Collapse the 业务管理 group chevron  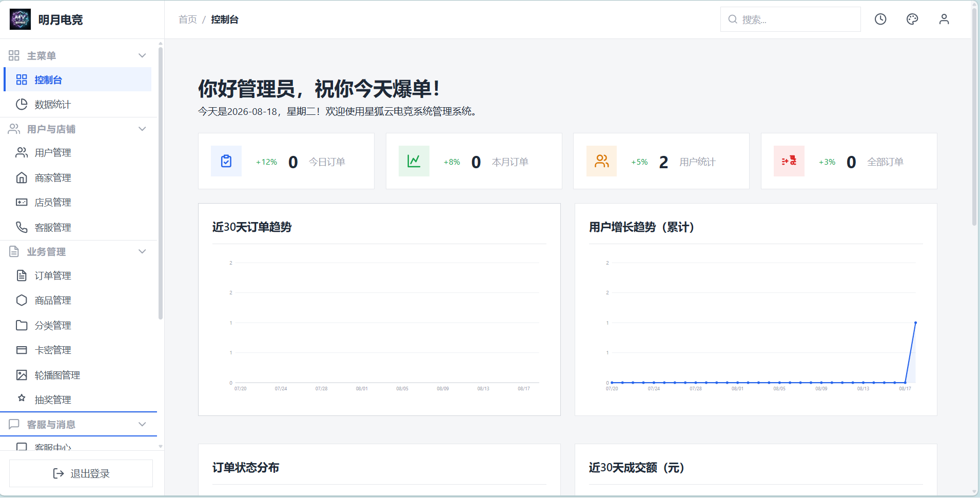coord(143,251)
